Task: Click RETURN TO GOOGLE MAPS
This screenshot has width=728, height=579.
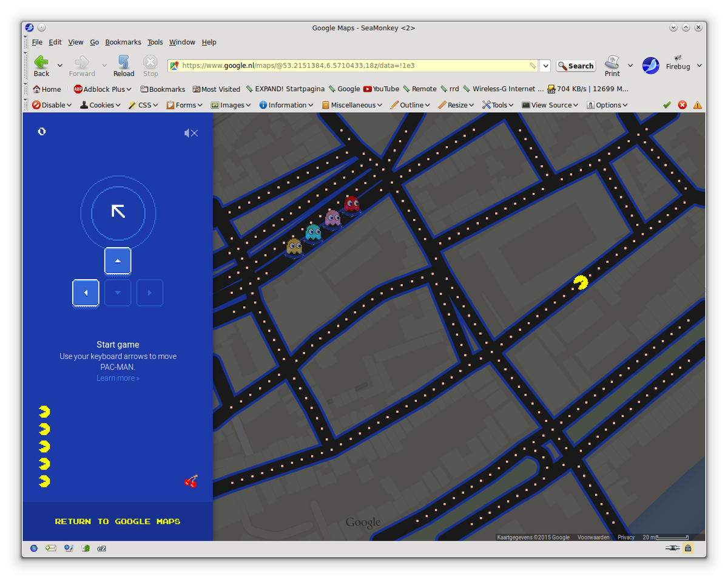Action: [x=118, y=521]
